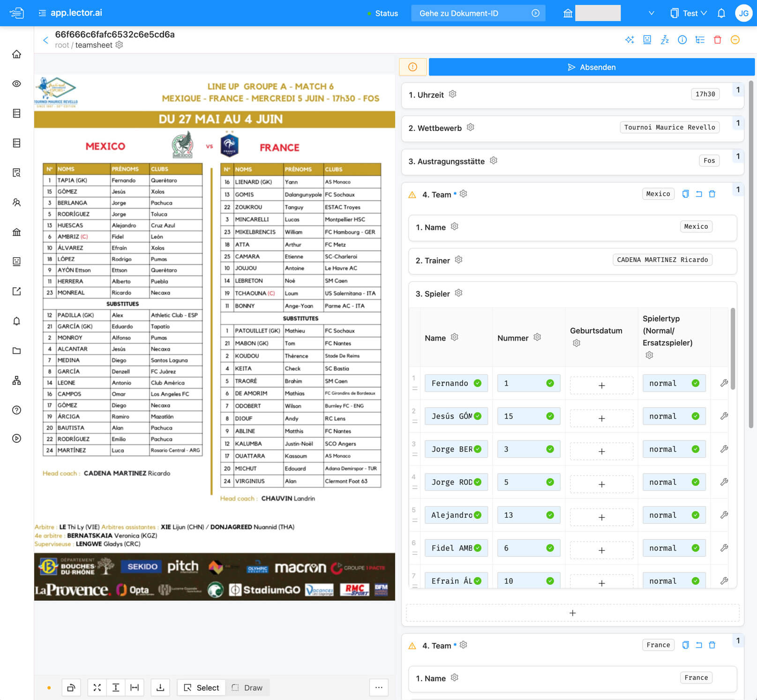Click the wrench icon for Fernando row
Viewport: 757px width, 700px height.
724,383
